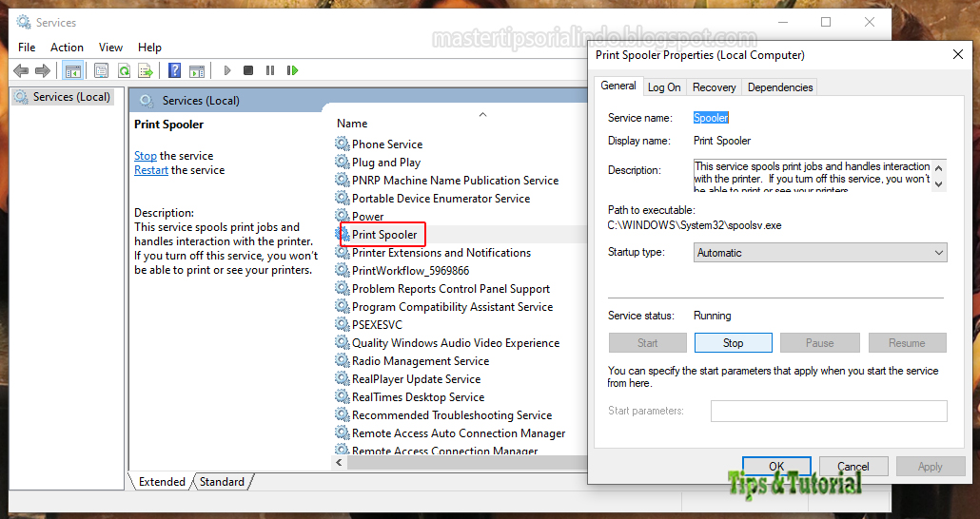Select Quality Windows Audio Video Experience
Viewport: 980px width, 519px height.
[x=456, y=343]
